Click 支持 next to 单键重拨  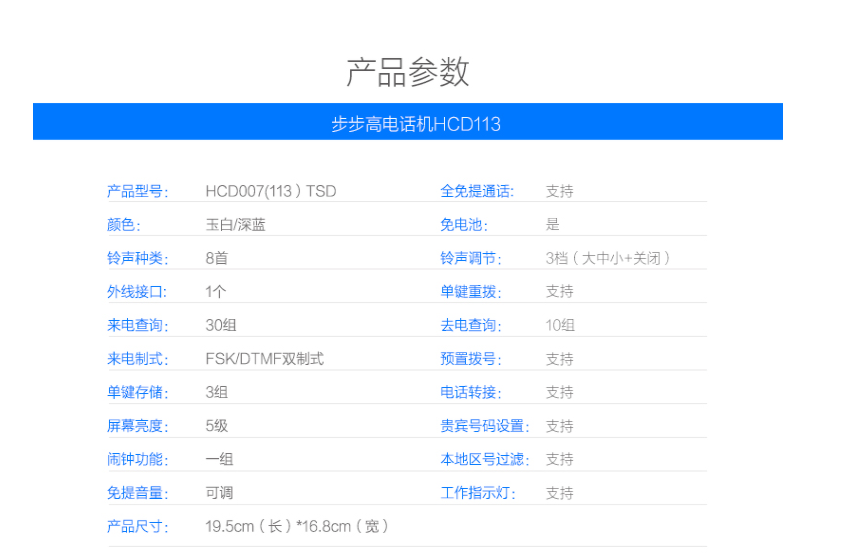pyautogui.click(x=560, y=292)
